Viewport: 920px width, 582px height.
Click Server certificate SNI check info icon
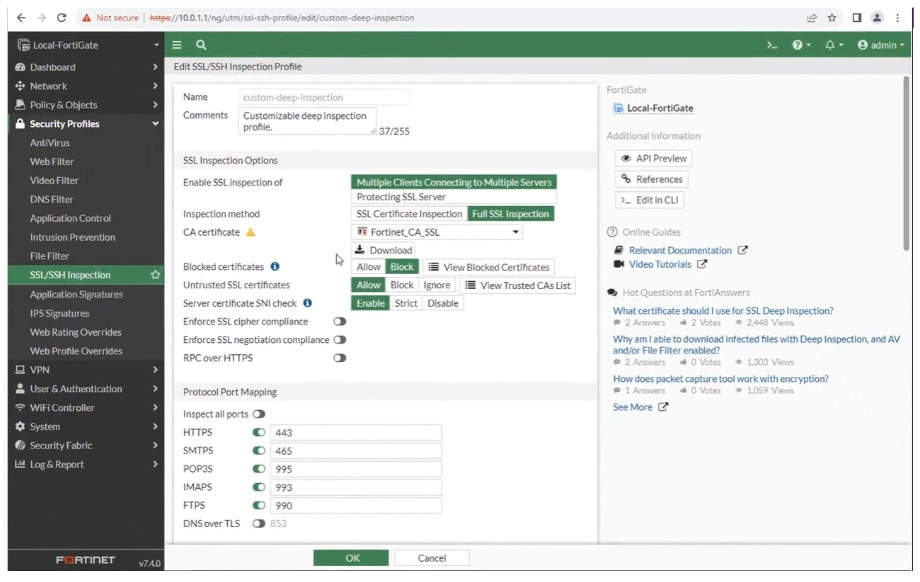[x=307, y=303]
